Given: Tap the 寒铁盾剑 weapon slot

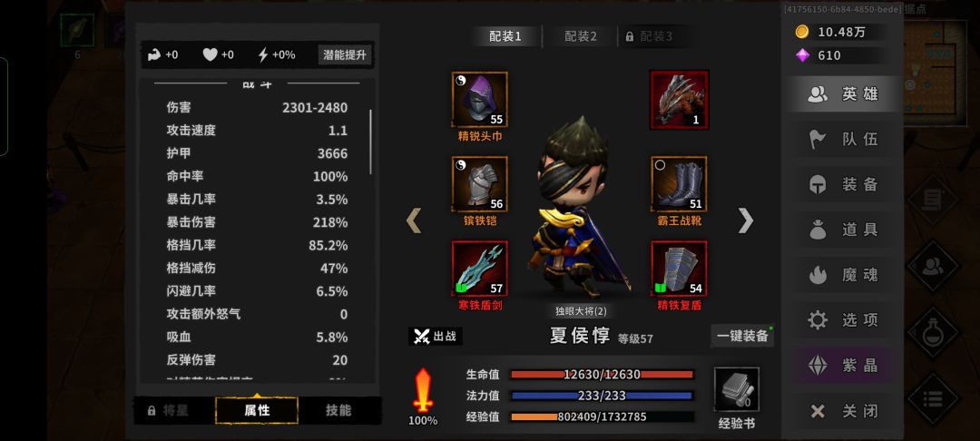Looking at the screenshot, I should tap(479, 269).
